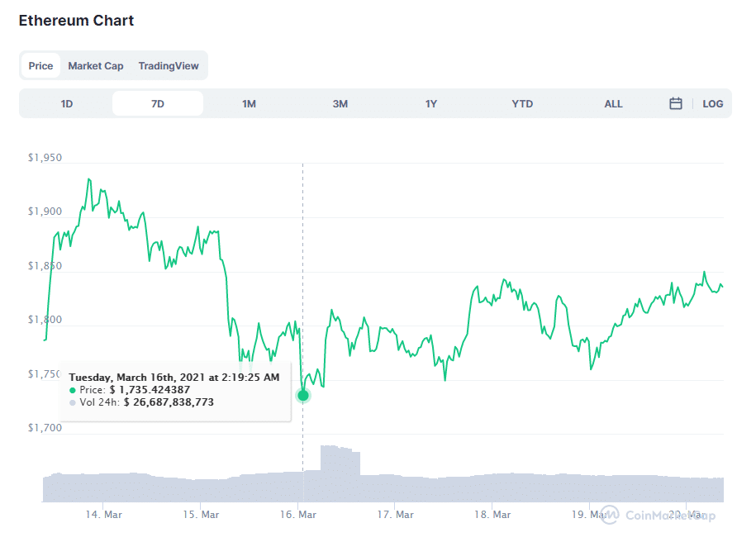Image resolution: width=756 pixels, height=542 pixels.
Task: Click the tooltip price $ 1,735.424387
Action: point(150,390)
